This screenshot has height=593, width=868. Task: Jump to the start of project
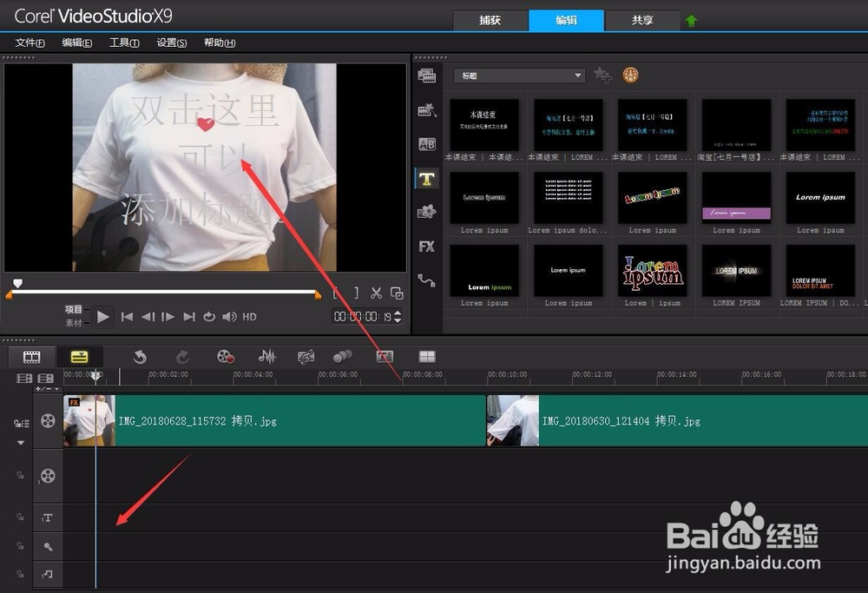pos(127,317)
